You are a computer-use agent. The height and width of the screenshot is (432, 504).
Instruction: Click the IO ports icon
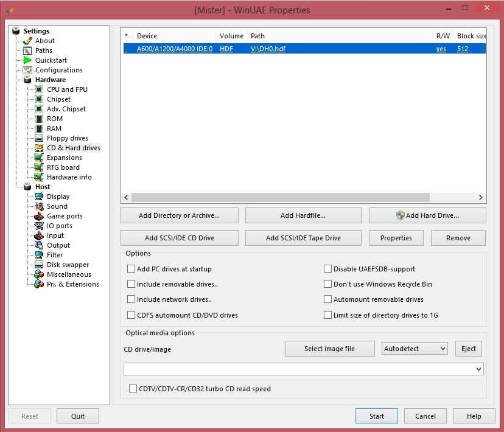pos(39,226)
